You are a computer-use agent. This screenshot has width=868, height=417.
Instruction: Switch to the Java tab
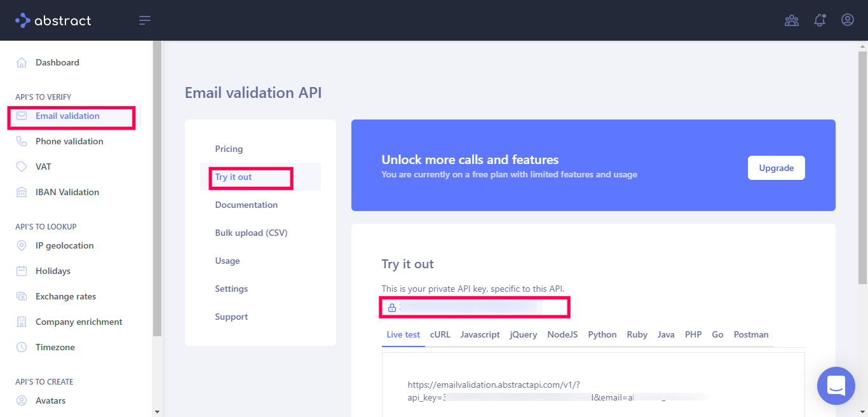666,334
